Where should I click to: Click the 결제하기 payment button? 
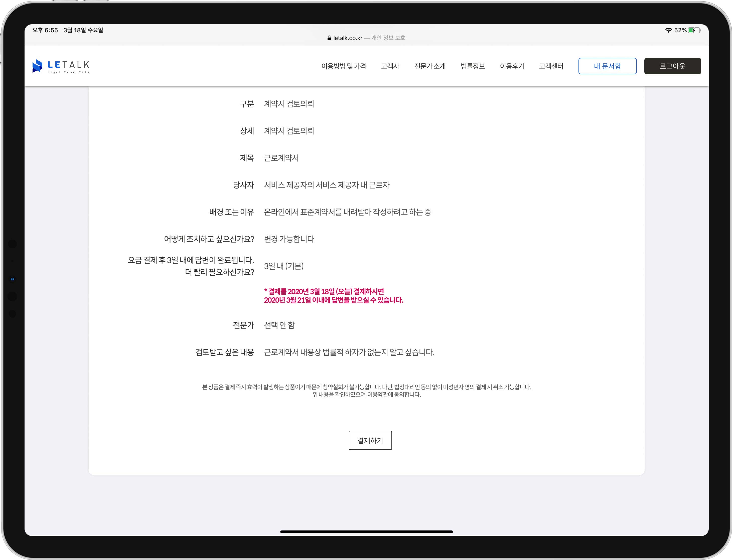tap(370, 440)
